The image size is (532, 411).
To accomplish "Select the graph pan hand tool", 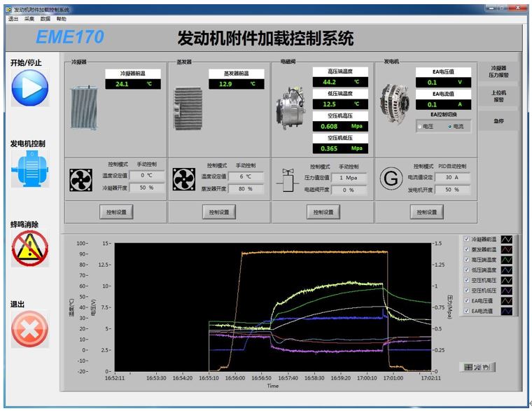I will (x=485, y=367).
